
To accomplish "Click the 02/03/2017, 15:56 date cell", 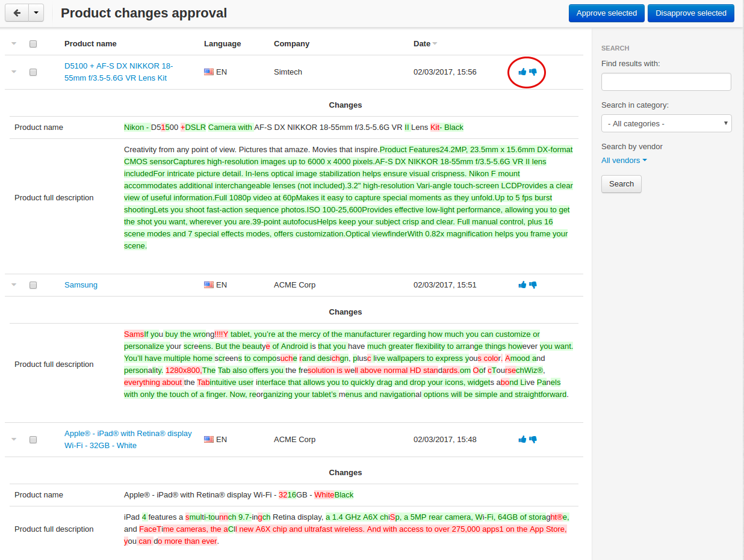I will point(445,72).
